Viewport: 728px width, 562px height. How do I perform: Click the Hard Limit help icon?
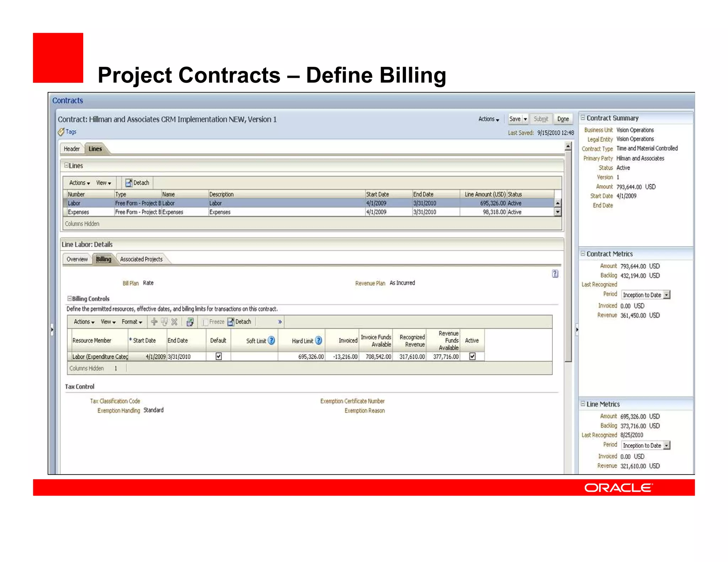pyautogui.click(x=318, y=340)
